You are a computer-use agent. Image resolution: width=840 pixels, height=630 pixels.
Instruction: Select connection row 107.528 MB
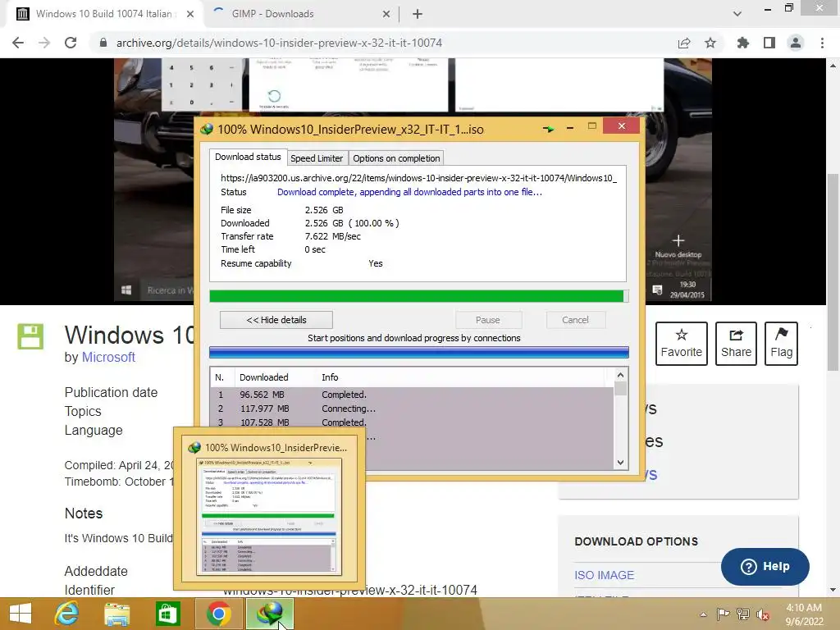click(x=412, y=422)
